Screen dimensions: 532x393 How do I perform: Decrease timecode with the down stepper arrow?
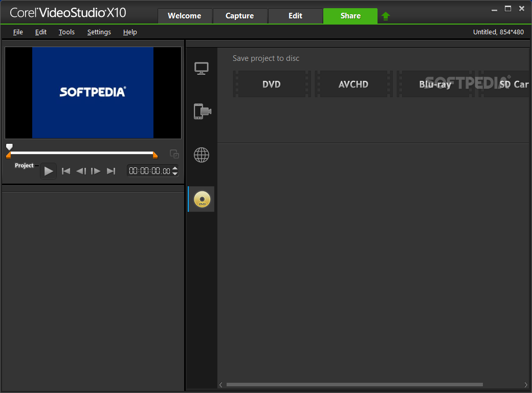(175, 173)
